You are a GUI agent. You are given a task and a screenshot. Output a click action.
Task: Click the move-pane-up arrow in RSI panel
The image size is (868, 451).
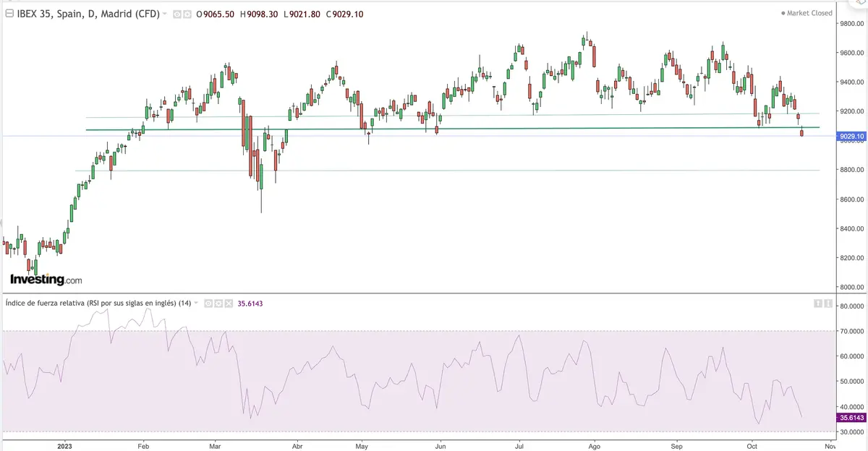(x=818, y=304)
